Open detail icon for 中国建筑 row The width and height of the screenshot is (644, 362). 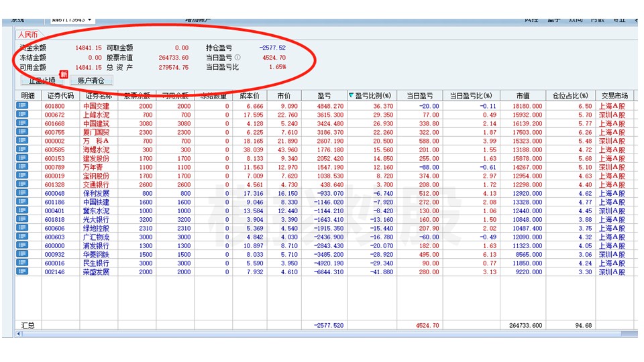pos(22,123)
